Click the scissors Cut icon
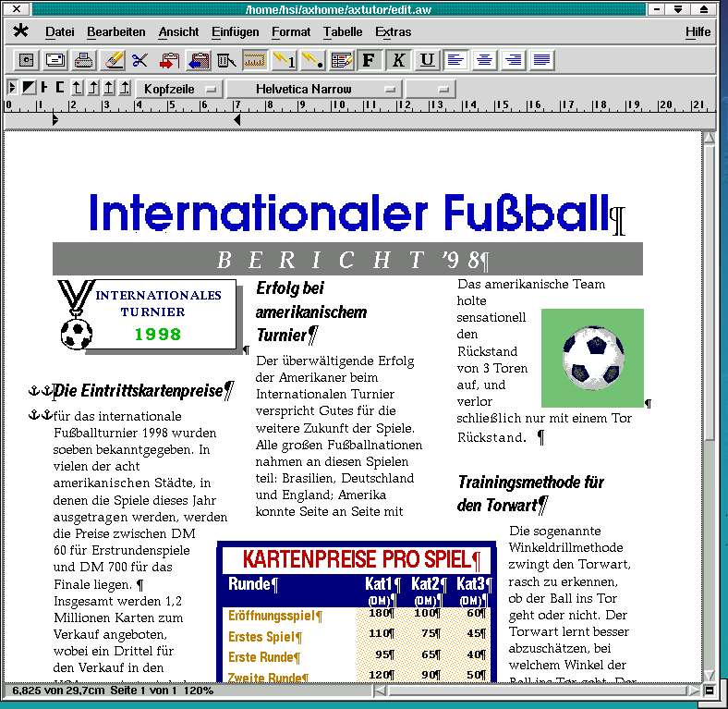This screenshot has width=728, height=709. 140,61
